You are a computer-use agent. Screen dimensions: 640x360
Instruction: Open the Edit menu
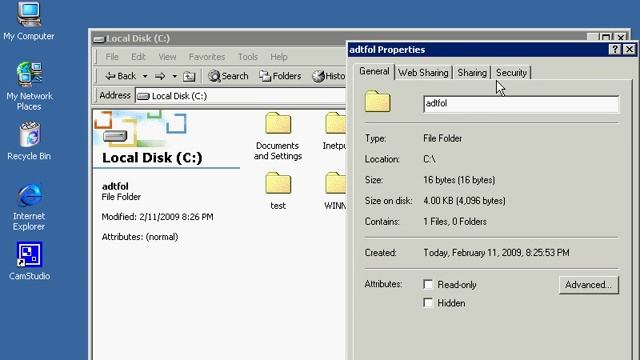click(138, 57)
